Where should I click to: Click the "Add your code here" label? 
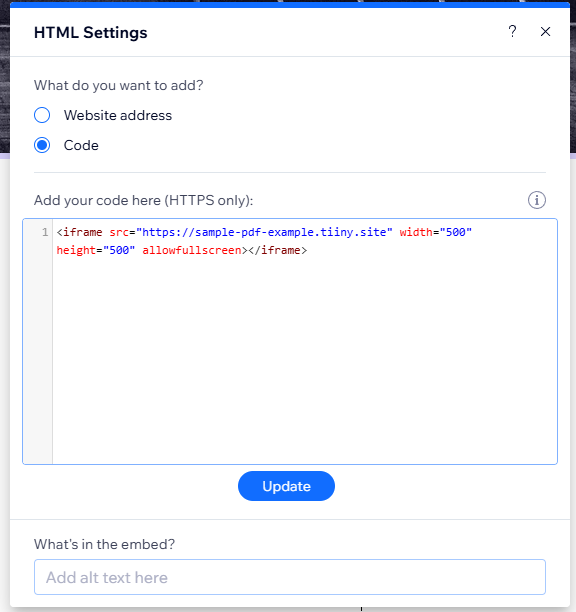point(143,200)
